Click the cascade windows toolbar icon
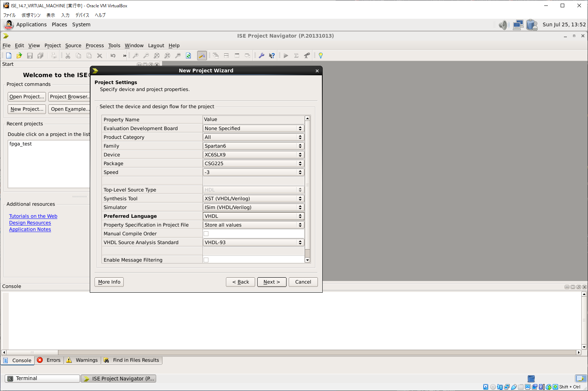 [216, 56]
